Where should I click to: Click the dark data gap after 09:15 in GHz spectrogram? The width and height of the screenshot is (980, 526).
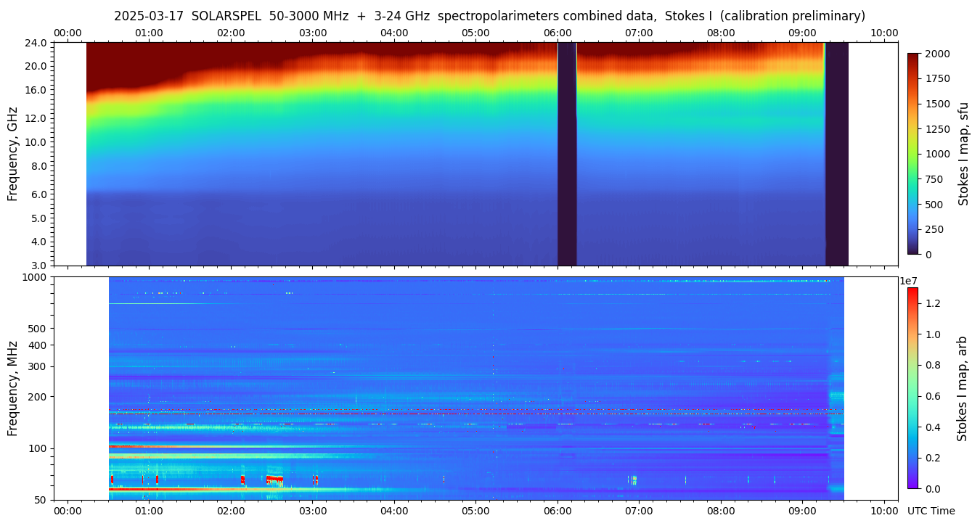click(837, 154)
